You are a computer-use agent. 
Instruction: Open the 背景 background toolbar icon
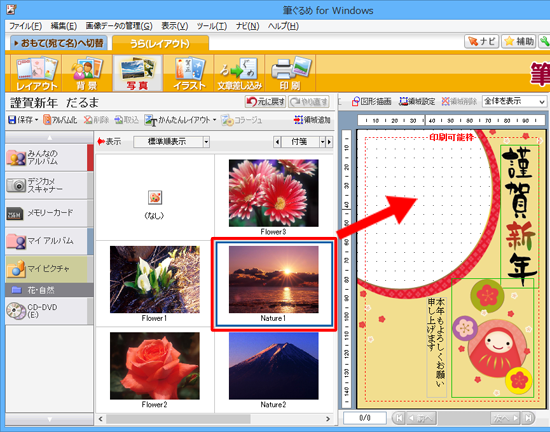[x=87, y=74]
